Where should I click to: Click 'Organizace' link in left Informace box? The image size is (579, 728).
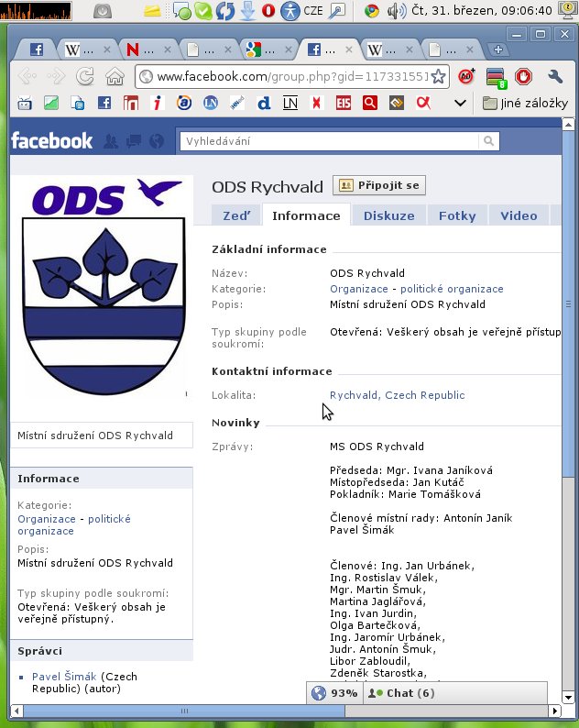pos(47,519)
